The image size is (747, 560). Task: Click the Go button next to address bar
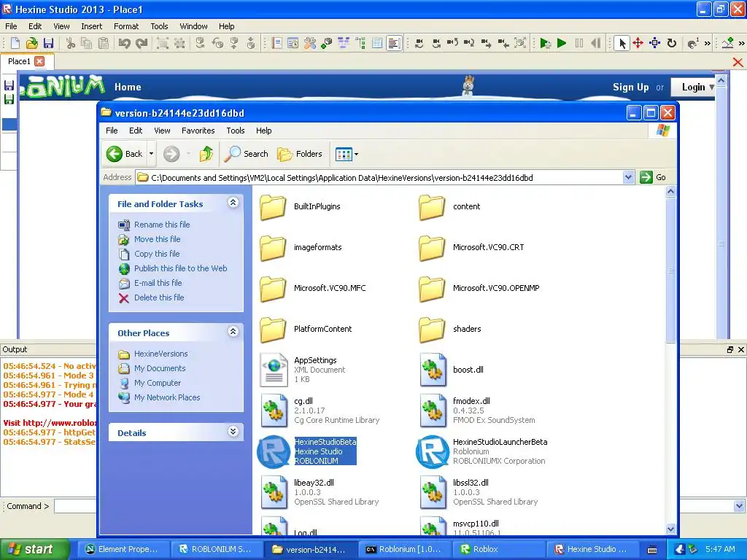[653, 177]
